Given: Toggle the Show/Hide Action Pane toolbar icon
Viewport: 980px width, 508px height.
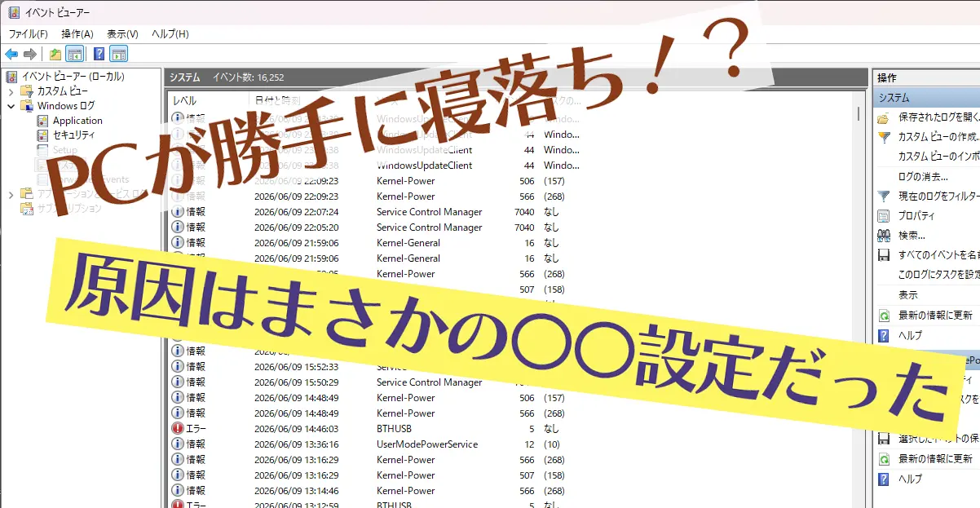Looking at the screenshot, I should [x=119, y=55].
